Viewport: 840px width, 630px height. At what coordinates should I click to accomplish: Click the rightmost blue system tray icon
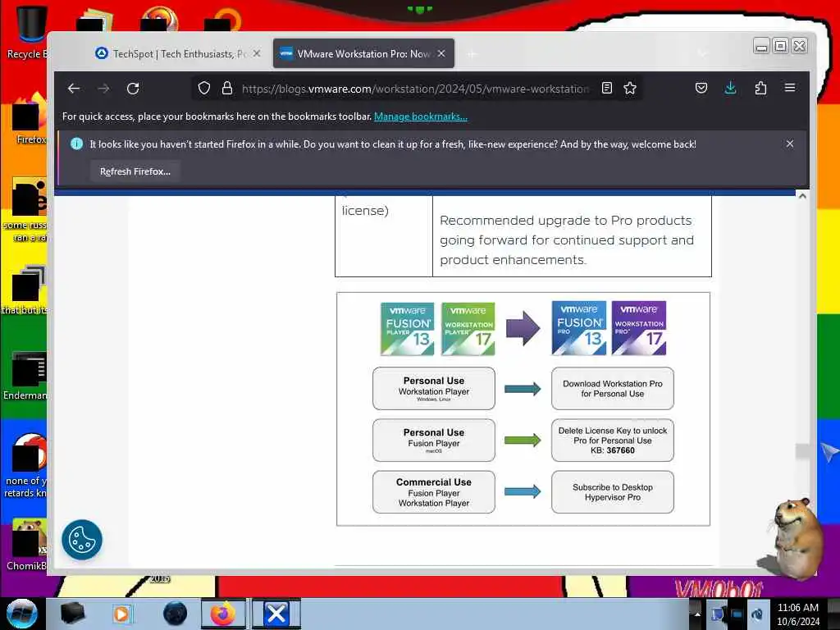[x=757, y=614]
